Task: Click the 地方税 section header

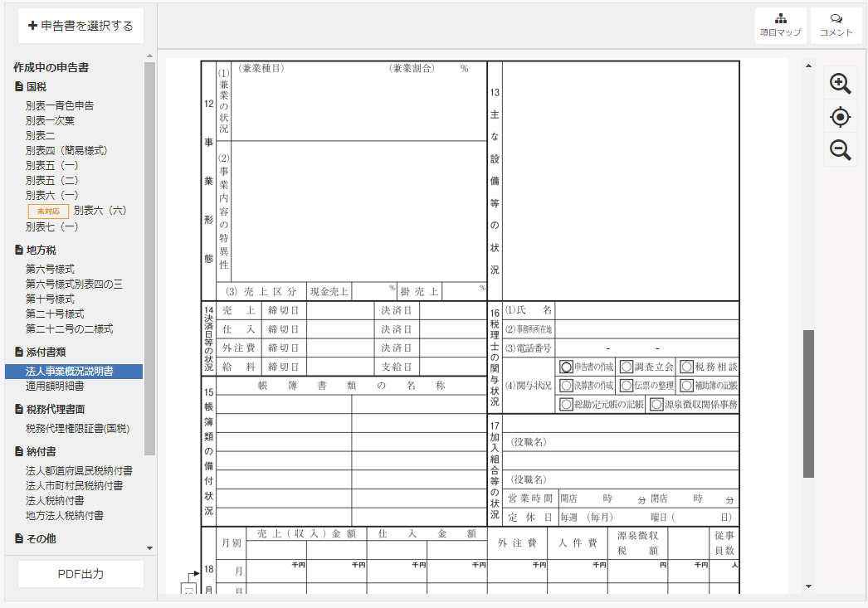Action: pyautogui.click(x=36, y=250)
